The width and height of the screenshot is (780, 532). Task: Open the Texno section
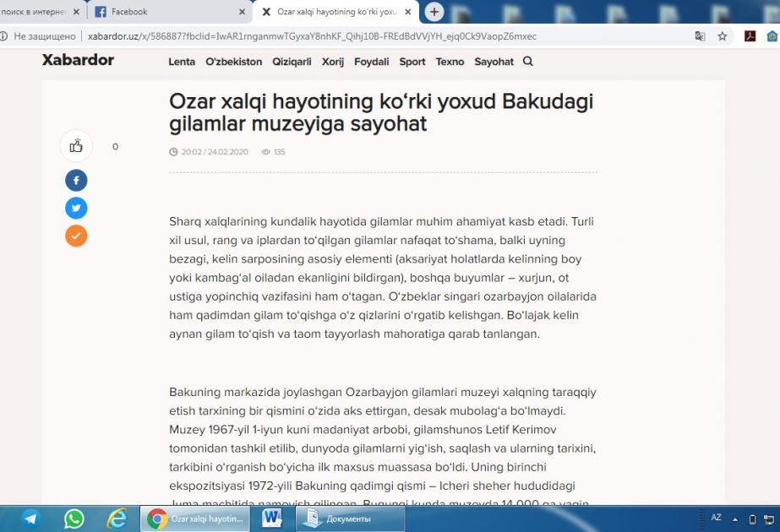[450, 62]
